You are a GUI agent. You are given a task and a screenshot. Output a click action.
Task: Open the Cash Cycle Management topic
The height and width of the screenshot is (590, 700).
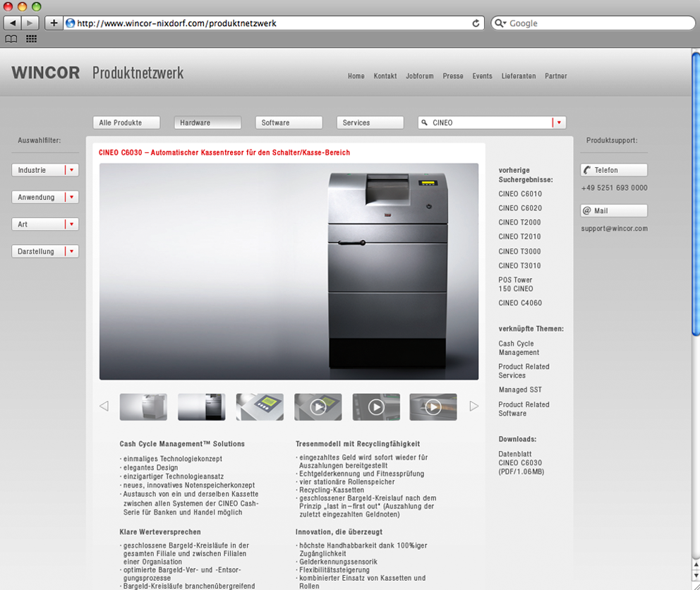519,348
